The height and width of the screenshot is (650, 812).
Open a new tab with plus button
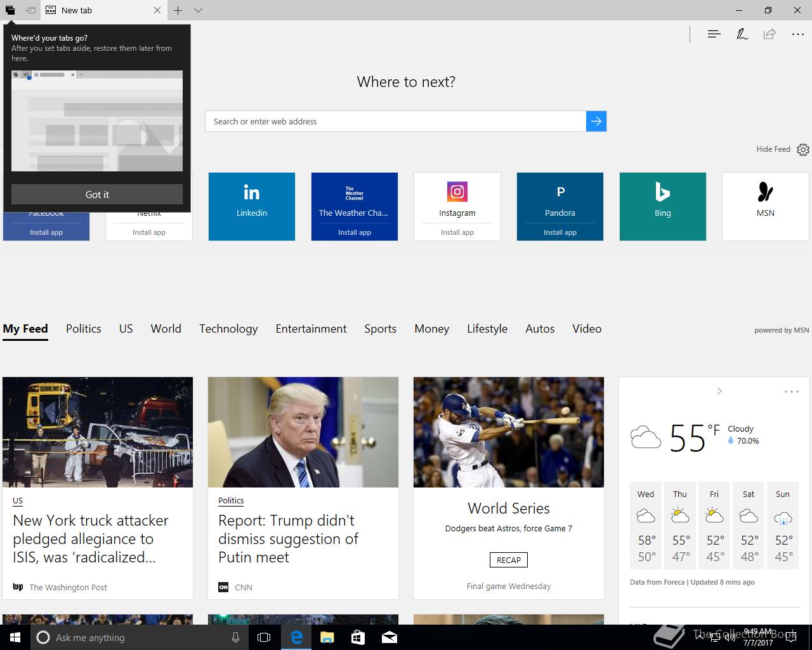pyautogui.click(x=178, y=10)
